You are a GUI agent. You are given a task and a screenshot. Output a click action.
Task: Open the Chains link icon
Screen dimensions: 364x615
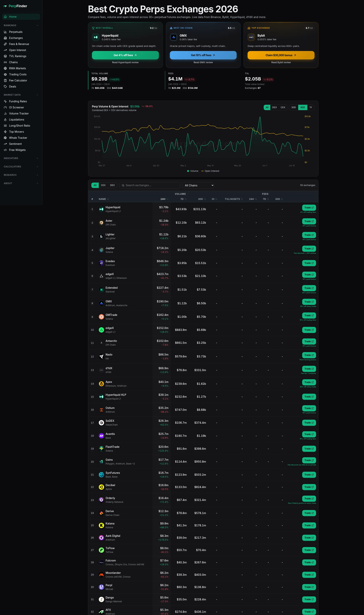coord(5,62)
